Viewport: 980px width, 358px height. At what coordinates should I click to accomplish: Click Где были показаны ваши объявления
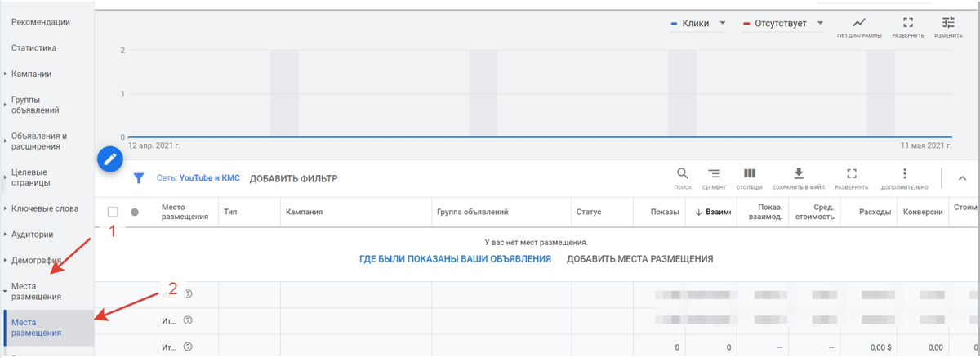(455, 259)
